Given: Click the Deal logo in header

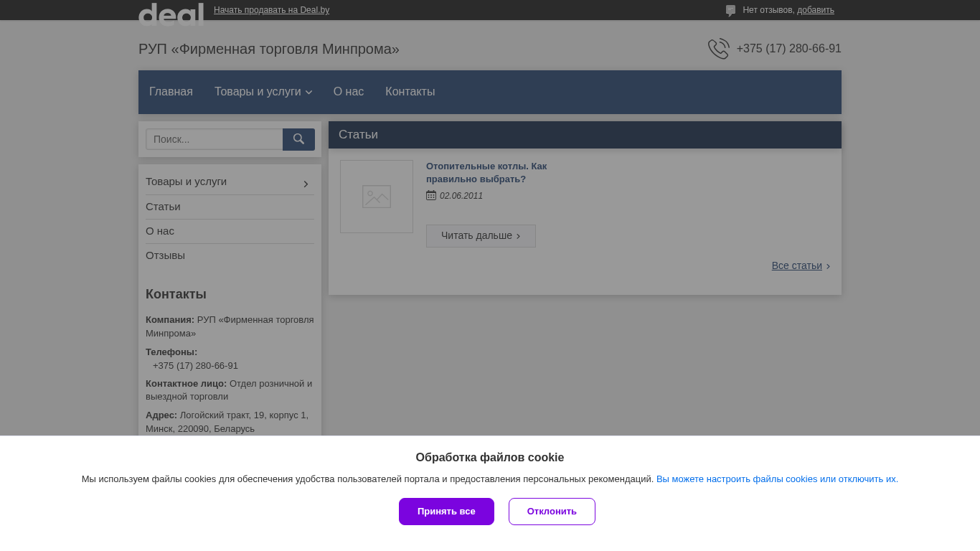Looking at the screenshot, I should [171, 14].
